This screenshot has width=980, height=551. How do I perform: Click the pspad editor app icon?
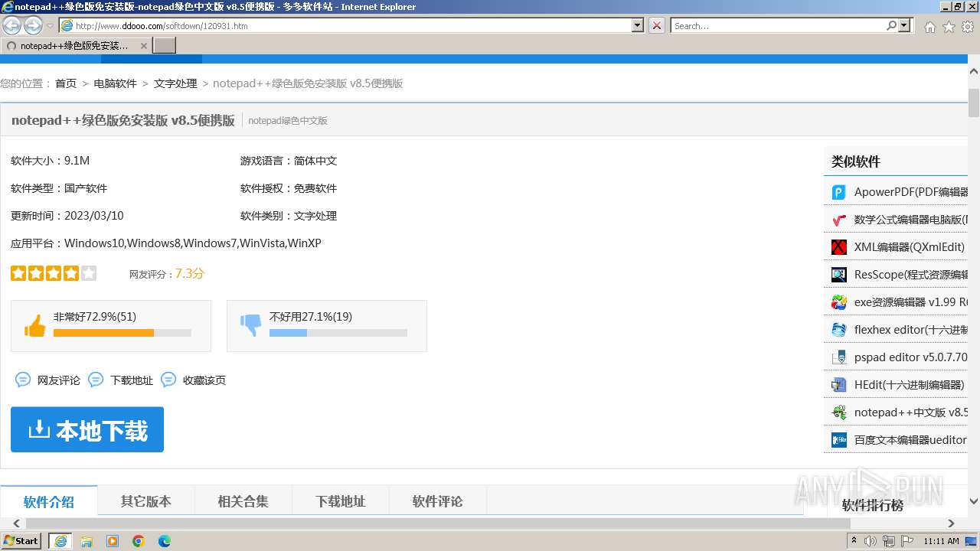pos(839,357)
